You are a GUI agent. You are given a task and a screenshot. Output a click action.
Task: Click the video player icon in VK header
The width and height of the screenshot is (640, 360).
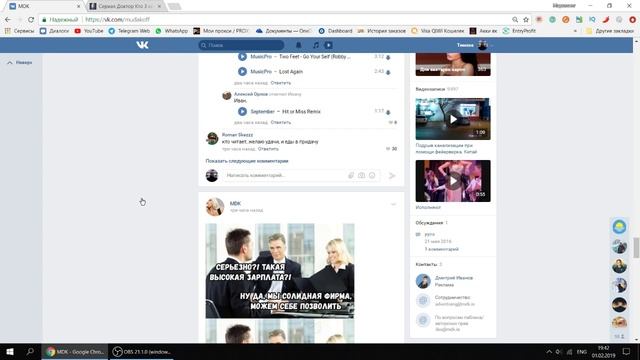click(329, 45)
